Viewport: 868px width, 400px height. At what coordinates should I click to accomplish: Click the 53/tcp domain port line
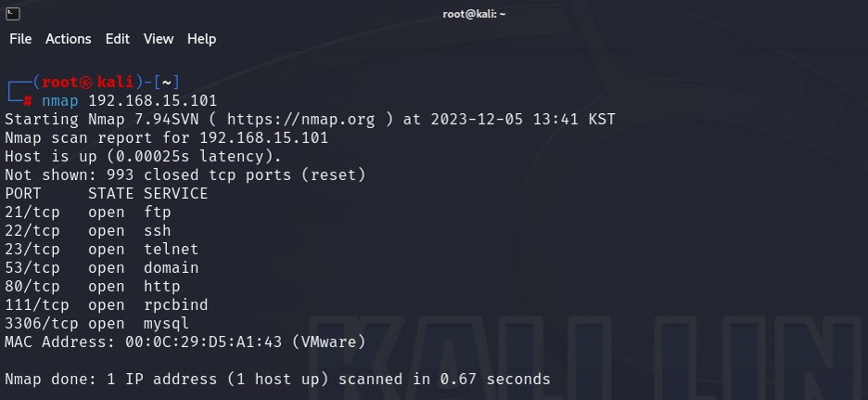pyautogui.click(x=102, y=267)
